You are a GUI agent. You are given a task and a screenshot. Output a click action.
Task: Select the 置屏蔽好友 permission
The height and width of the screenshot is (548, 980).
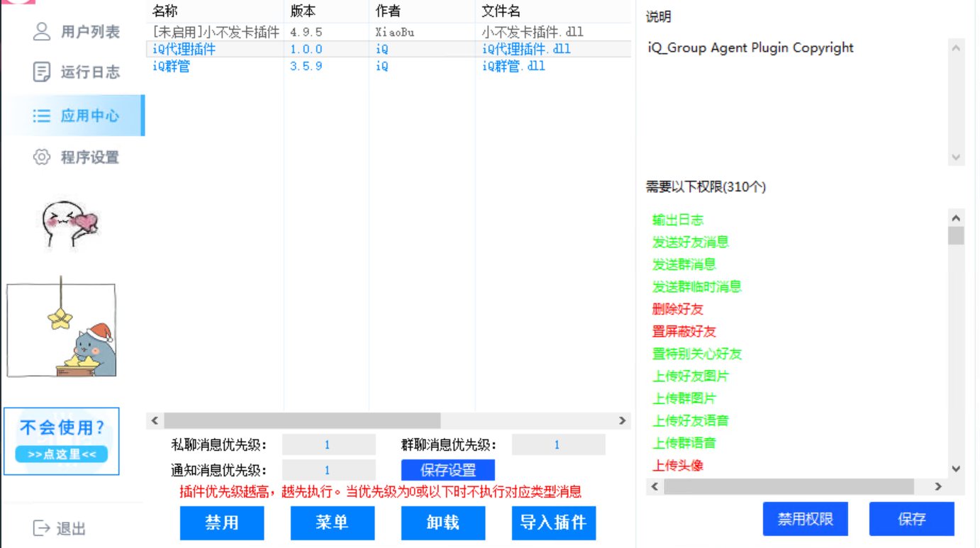(x=684, y=332)
